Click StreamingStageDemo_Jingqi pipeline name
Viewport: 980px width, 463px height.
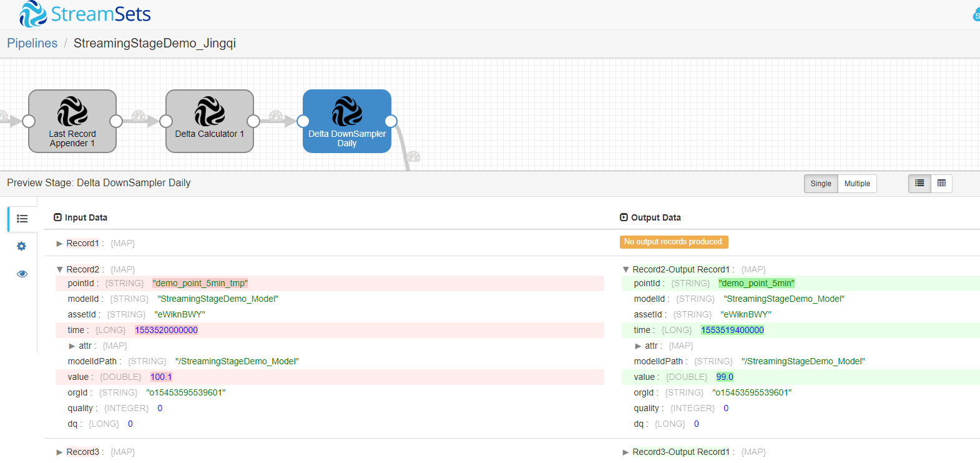point(155,43)
